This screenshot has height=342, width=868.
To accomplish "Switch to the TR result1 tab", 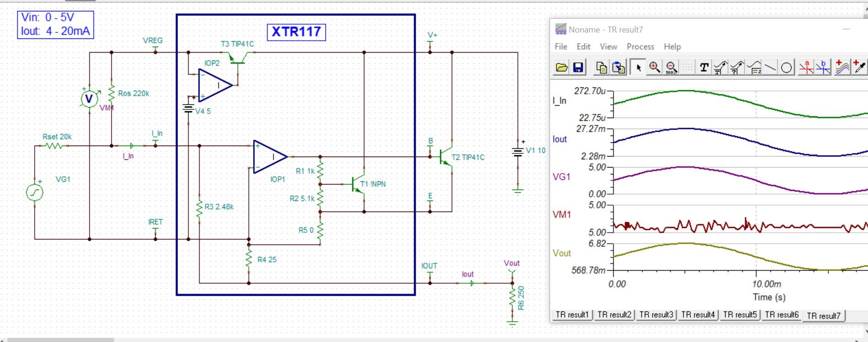I will coord(572,315).
